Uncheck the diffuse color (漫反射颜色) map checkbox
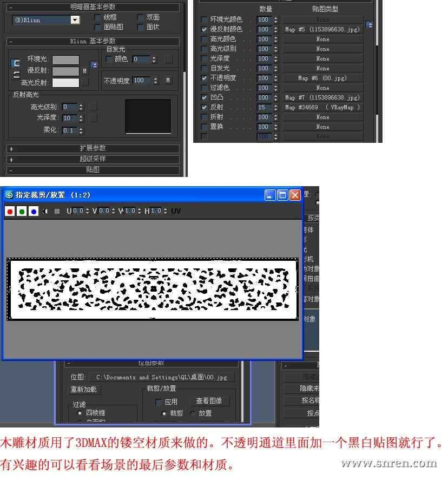Screen dimensions: 448x487 [204, 29]
